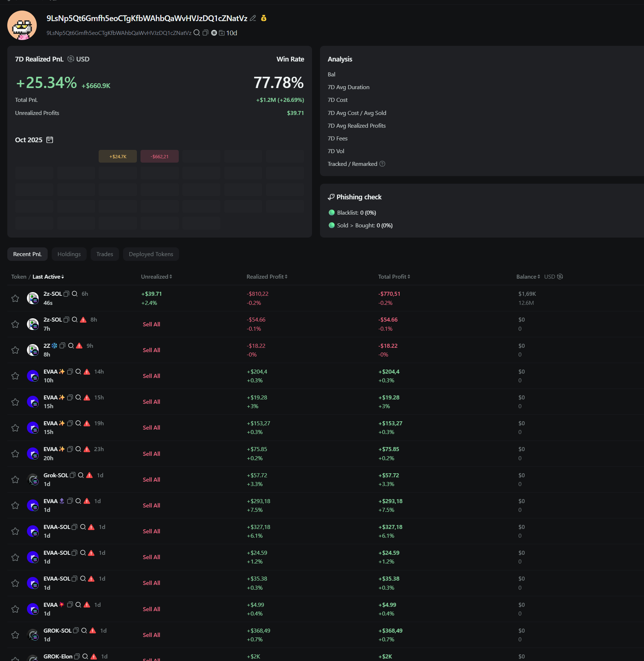Star the Grok-SOL token row
This screenshot has height=661, width=644.
[x=15, y=479]
